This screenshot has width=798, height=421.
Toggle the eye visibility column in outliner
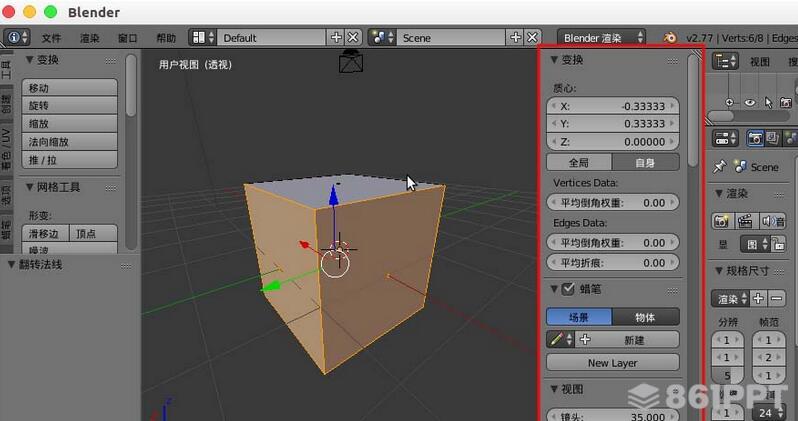[750, 102]
